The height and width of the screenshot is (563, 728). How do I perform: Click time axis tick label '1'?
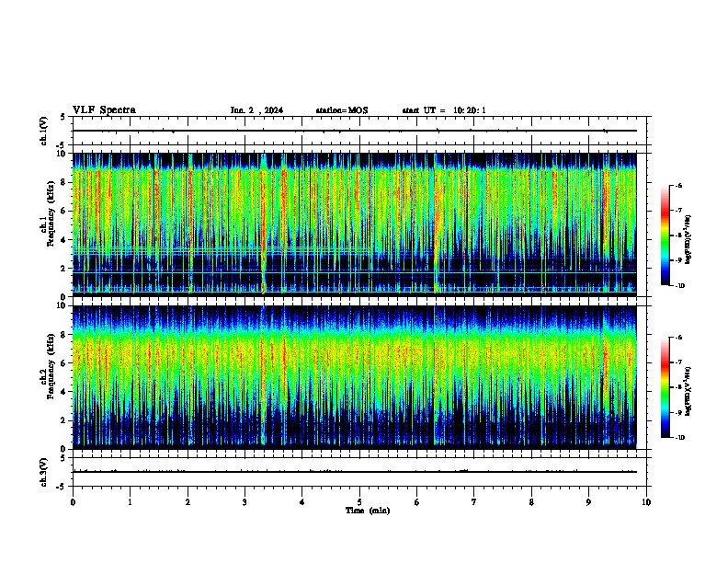tap(130, 502)
